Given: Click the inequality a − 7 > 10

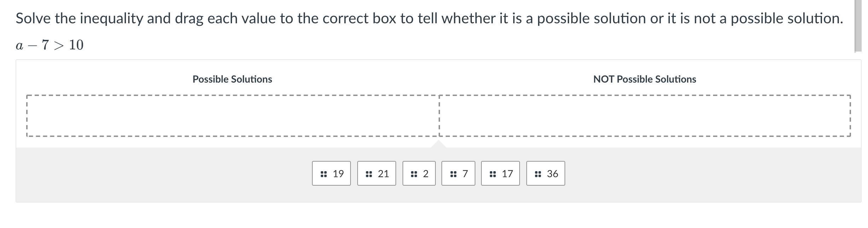Looking at the screenshot, I should point(50,45).
